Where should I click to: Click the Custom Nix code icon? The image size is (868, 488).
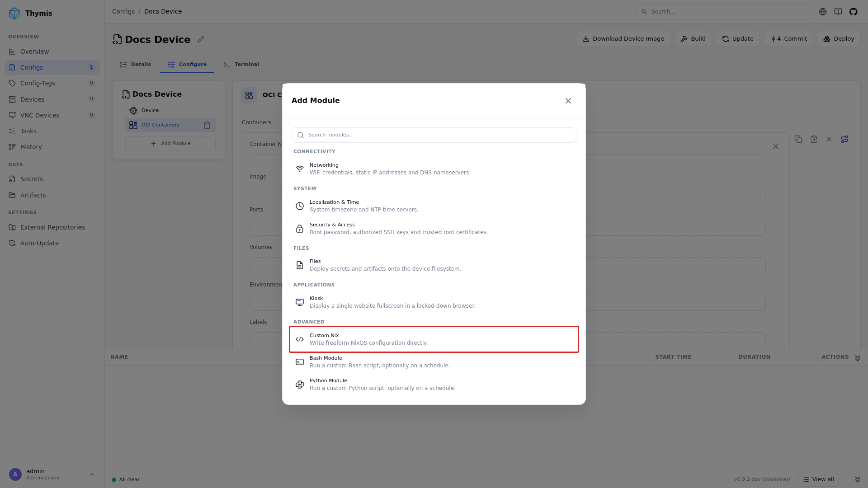coord(300,339)
